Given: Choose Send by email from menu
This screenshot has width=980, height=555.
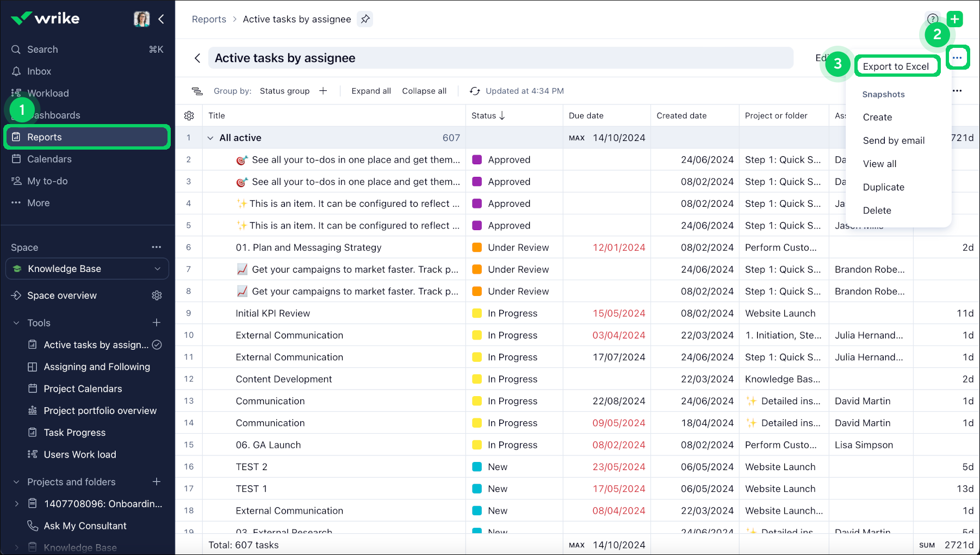Looking at the screenshot, I should 894,140.
